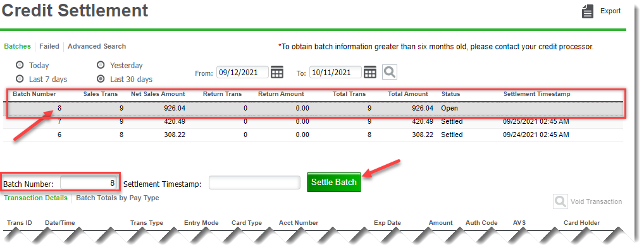The image size is (644, 252).
Task: Select batch number 8 row
Action: pyautogui.click(x=313, y=109)
